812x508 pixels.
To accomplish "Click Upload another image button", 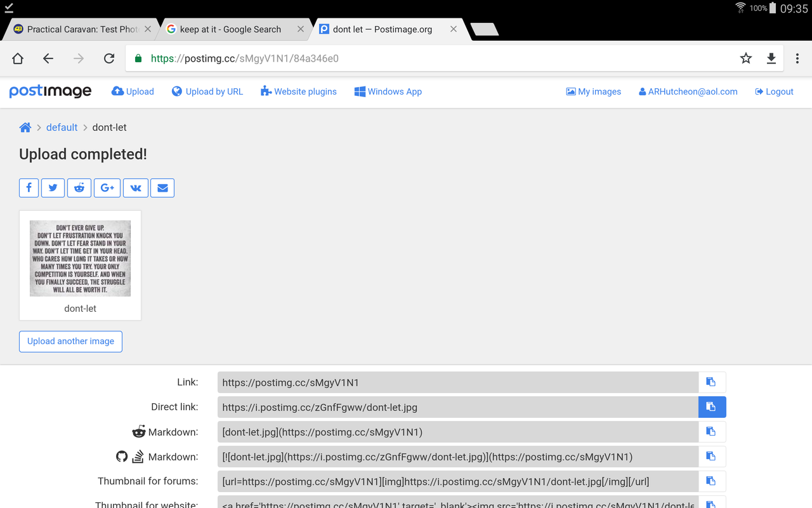I will pyautogui.click(x=70, y=341).
